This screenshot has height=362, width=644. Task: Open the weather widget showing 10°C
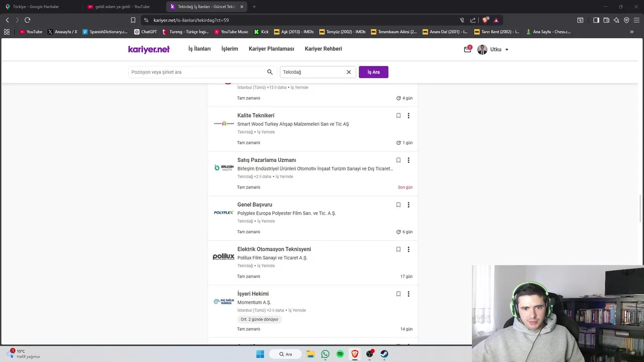coord(24,354)
